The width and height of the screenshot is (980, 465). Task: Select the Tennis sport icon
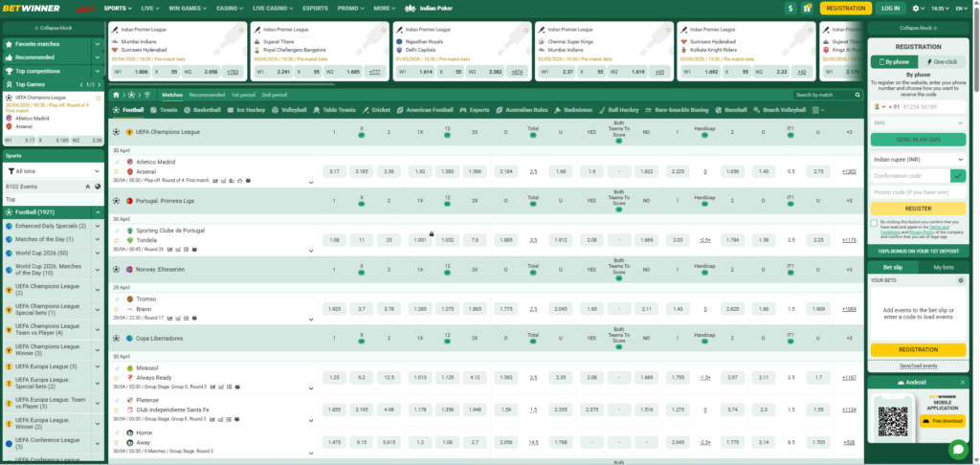(x=154, y=110)
